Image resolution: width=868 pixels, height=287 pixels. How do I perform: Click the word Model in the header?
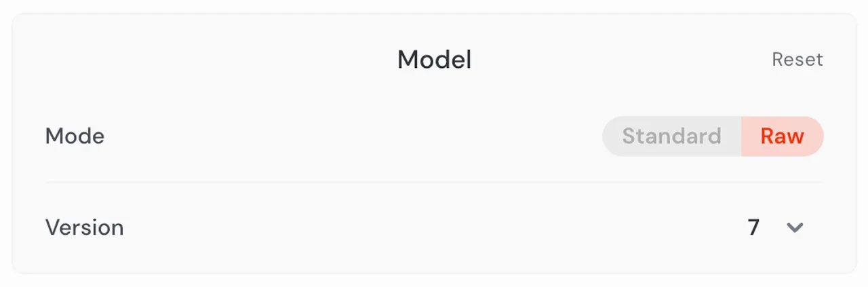pyautogui.click(x=434, y=60)
